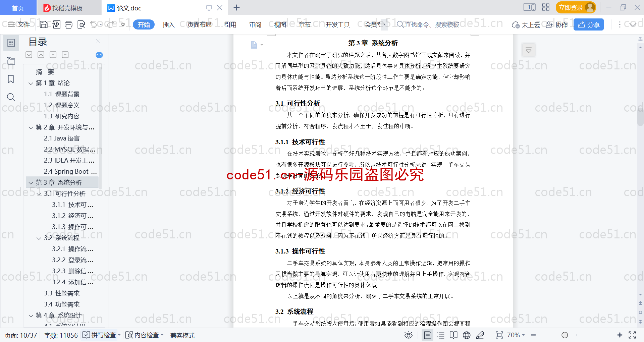The height and width of the screenshot is (342, 644).
Task: Toggle the writing mode pen icon
Action: coord(480,335)
